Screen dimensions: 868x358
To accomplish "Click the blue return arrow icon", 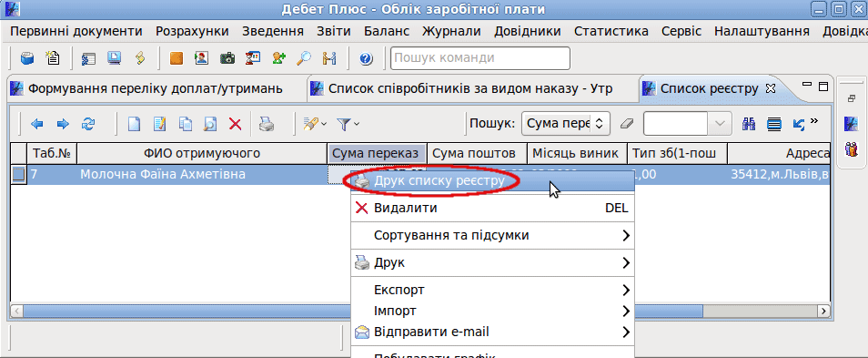I will point(798,124).
